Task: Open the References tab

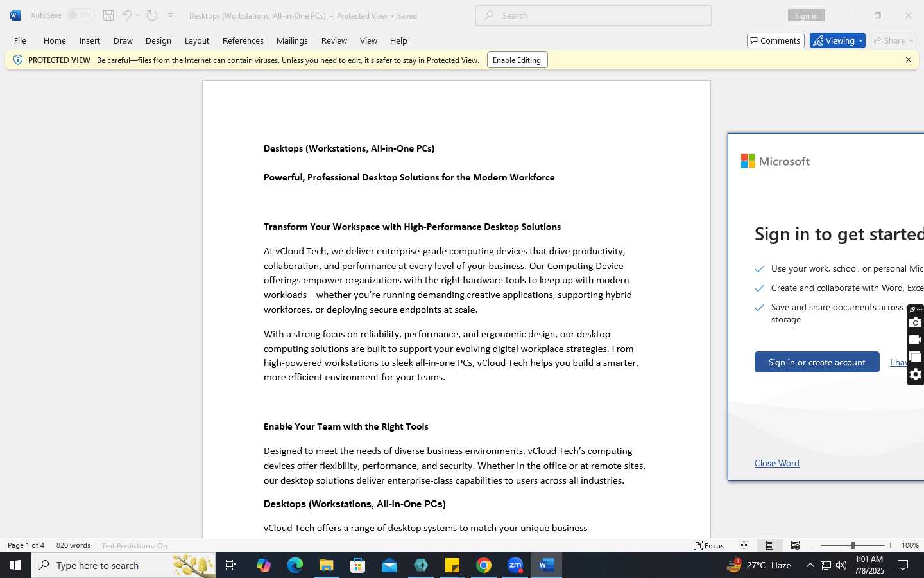Action: click(243, 40)
